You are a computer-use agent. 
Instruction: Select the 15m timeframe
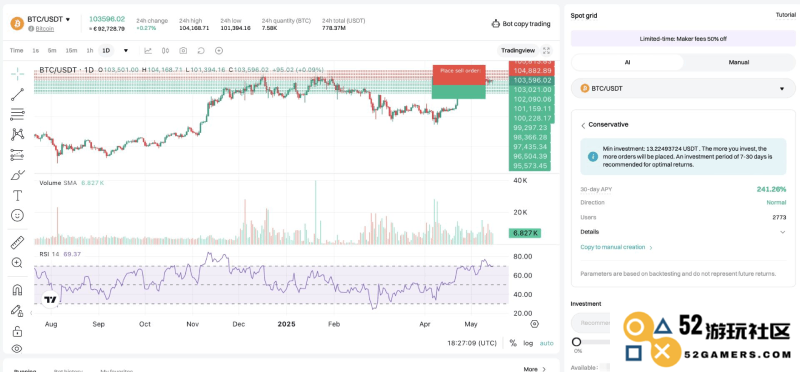[x=71, y=51]
